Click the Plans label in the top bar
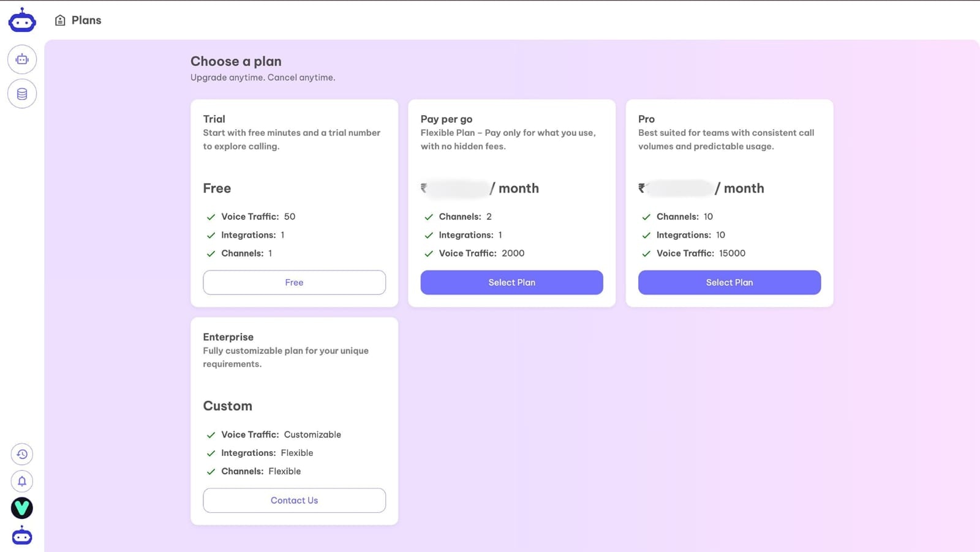The image size is (980, 552). click(x=86, y=20)
